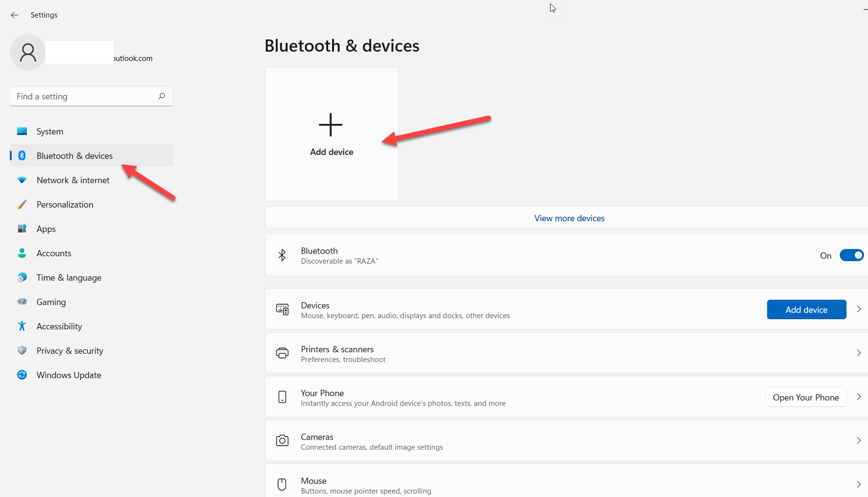This screenshot has width=868, height=497.
Task: Open the Network & internet section
Action: (x=73, y=180)
